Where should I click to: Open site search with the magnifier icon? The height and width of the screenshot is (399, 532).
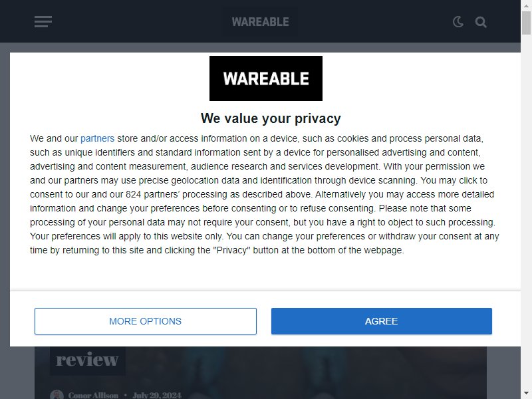tap(481, 22)
